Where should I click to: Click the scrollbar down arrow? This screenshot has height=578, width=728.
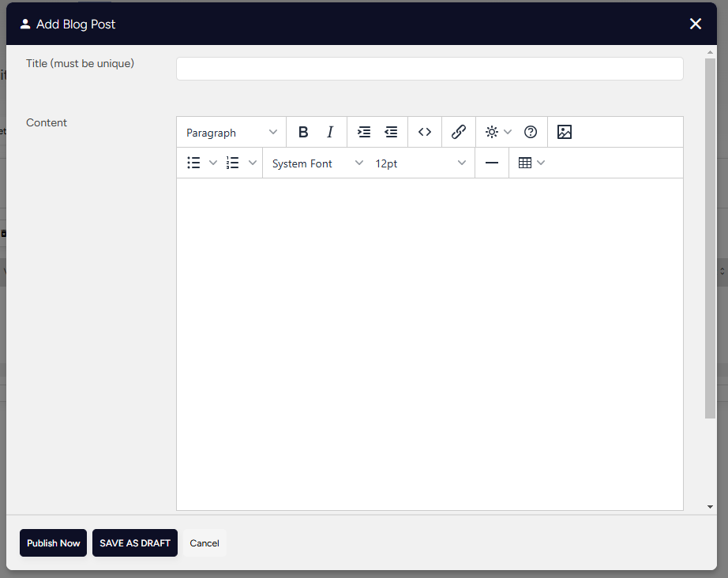(710, 506)
